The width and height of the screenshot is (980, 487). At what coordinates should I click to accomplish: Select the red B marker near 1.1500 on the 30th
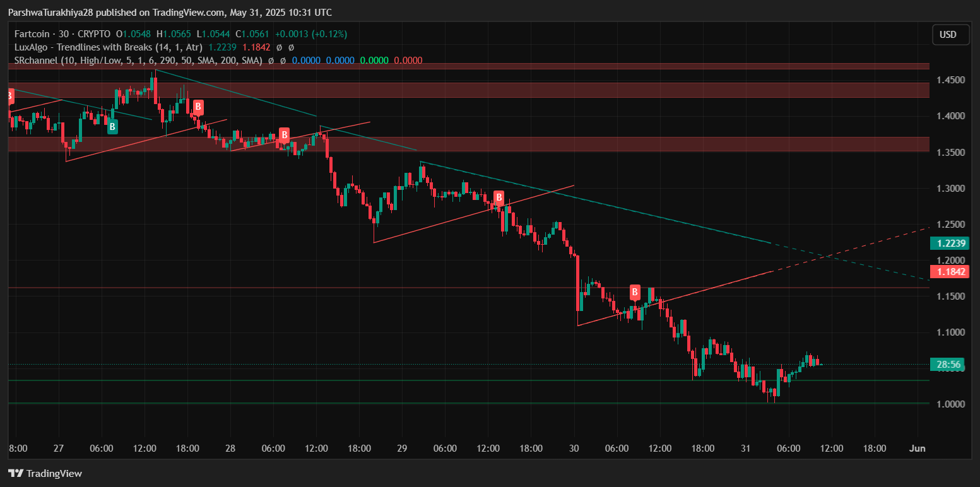[x=635, y=292]
